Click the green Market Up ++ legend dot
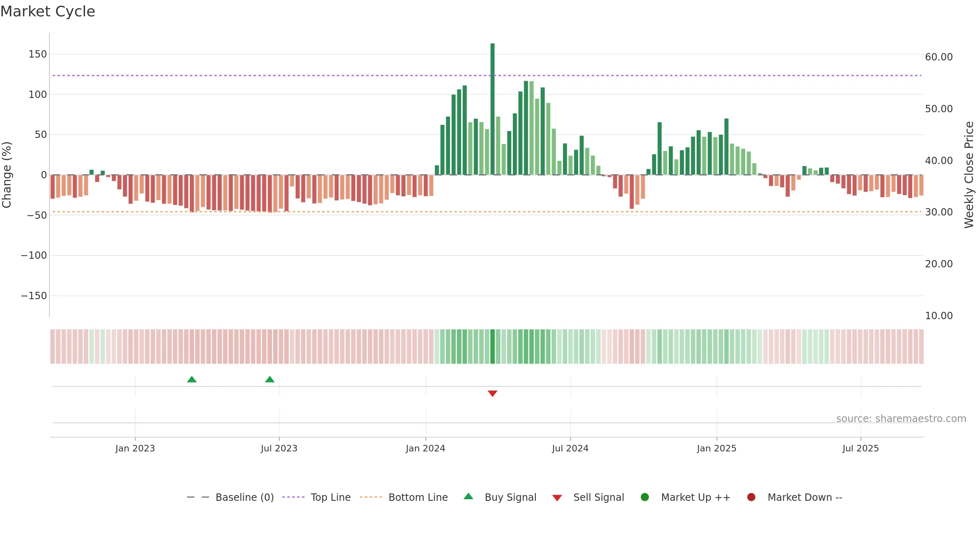The width and height of the screenshot is (980, 551). pos(645,497)
